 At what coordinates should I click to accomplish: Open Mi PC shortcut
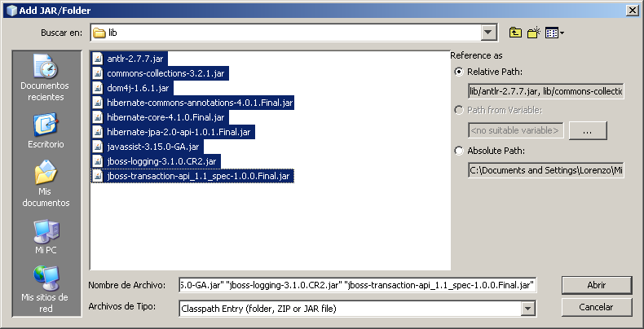coord(46,237)
